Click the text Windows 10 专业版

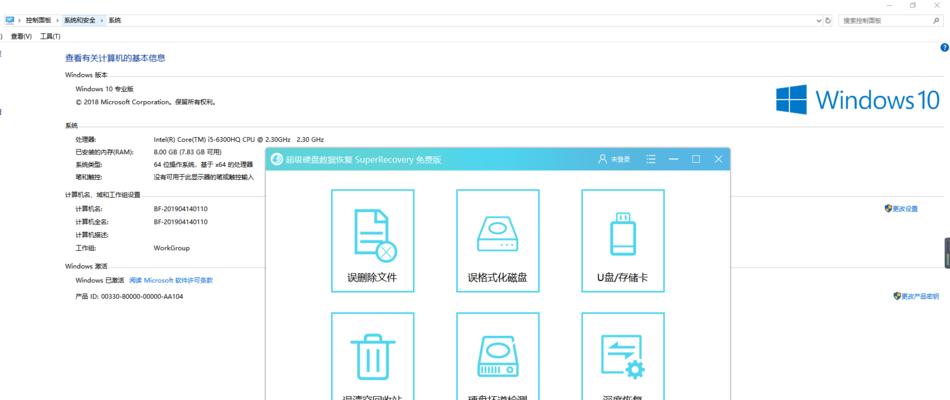[x=104, y=88]
